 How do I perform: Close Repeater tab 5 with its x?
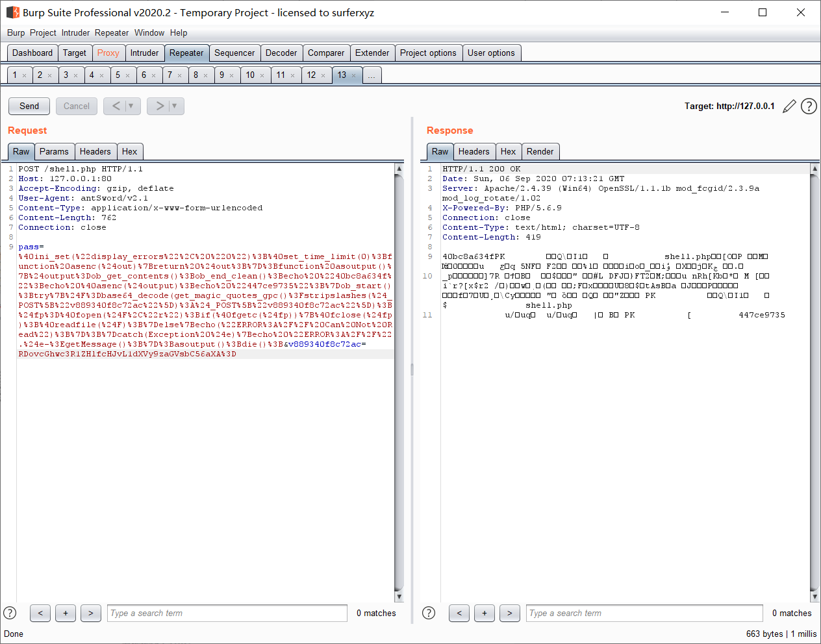coord(127,76)
